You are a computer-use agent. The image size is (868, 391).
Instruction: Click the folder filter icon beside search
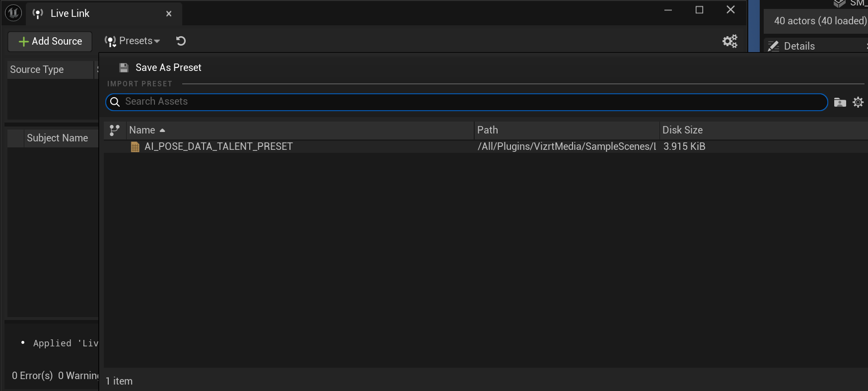[840, 102]
